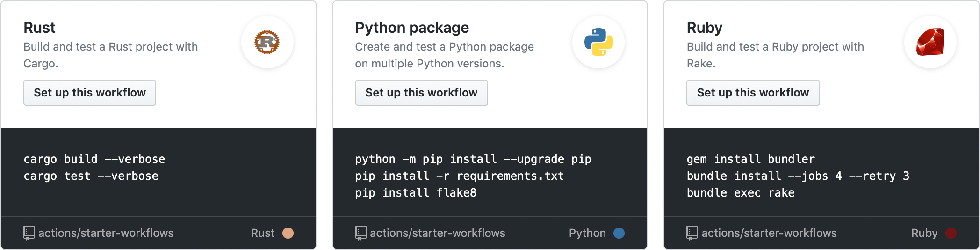Open actions/starter-workflows link in Python card
980x250 pixels.
click(x=437, y=233)
